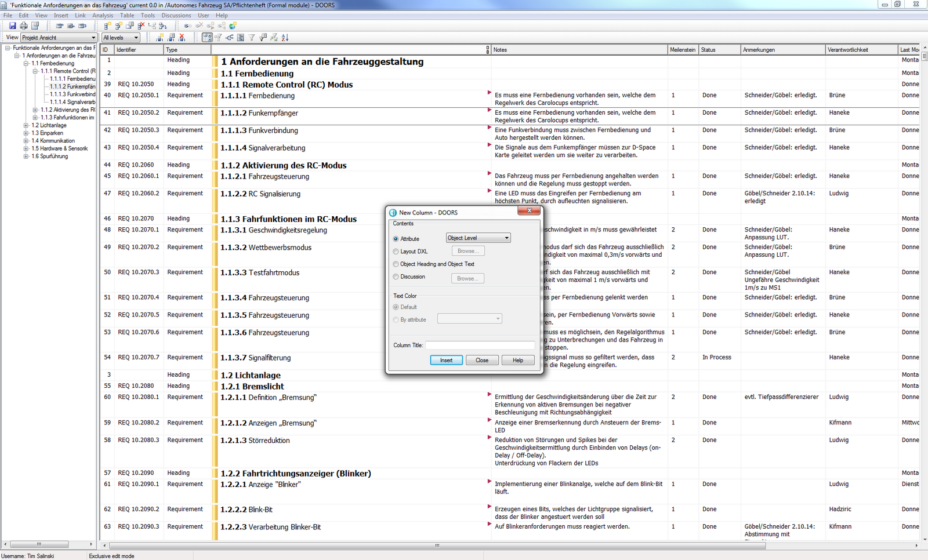Choose the Discussion radio button
The width and height of the screenshot is (928, 560).
pos(396,277)
